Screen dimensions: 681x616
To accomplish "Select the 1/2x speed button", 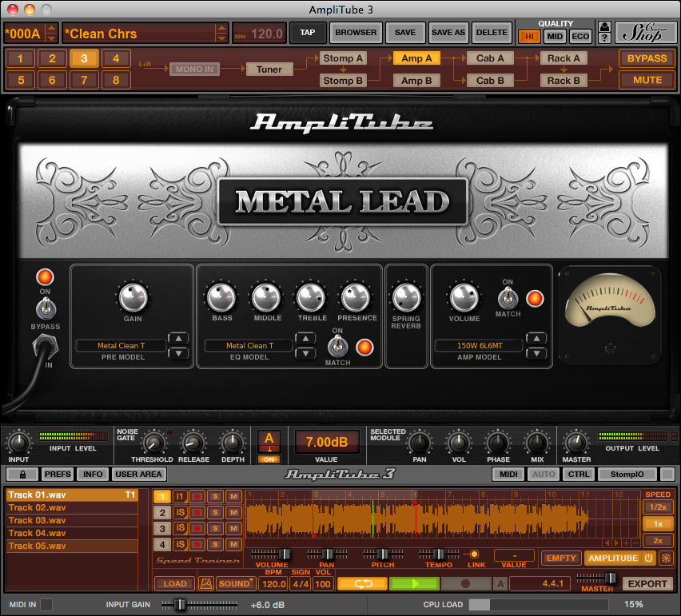I will 657,508.
